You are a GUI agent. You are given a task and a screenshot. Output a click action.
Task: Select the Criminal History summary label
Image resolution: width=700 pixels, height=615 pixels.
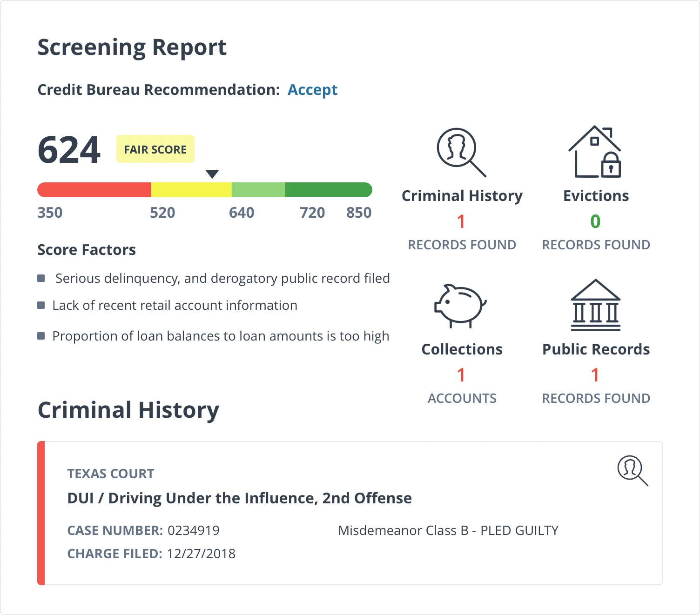[462, 196]
